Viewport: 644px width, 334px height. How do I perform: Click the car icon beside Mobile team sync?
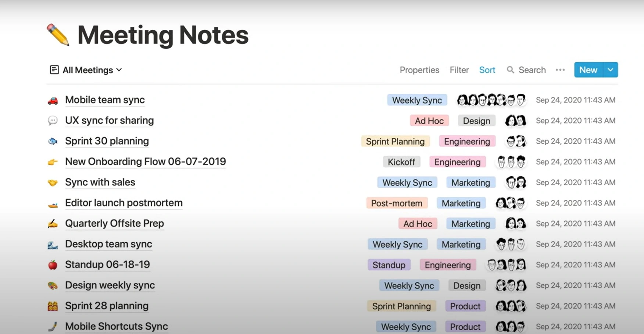coord(53,100)
